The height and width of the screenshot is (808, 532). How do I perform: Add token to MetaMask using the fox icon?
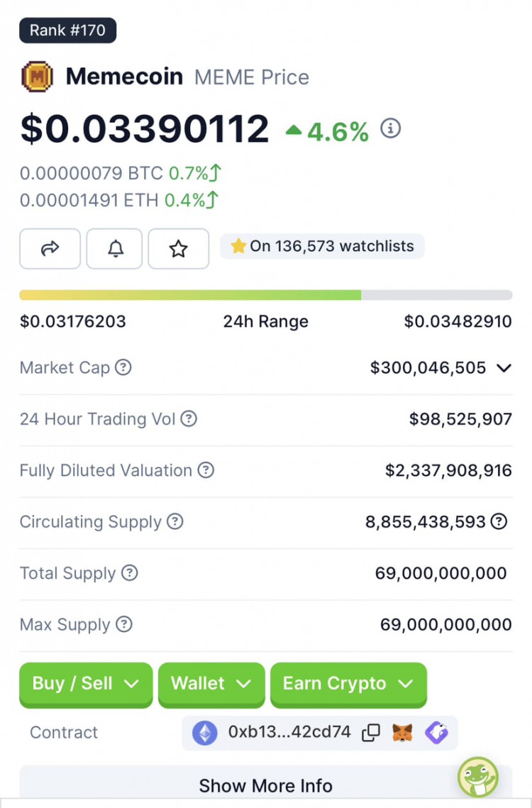pos(402,732)
